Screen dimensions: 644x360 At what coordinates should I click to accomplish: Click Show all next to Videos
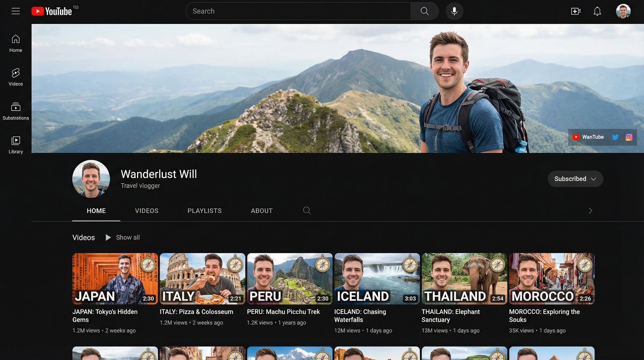coord(128,237)
